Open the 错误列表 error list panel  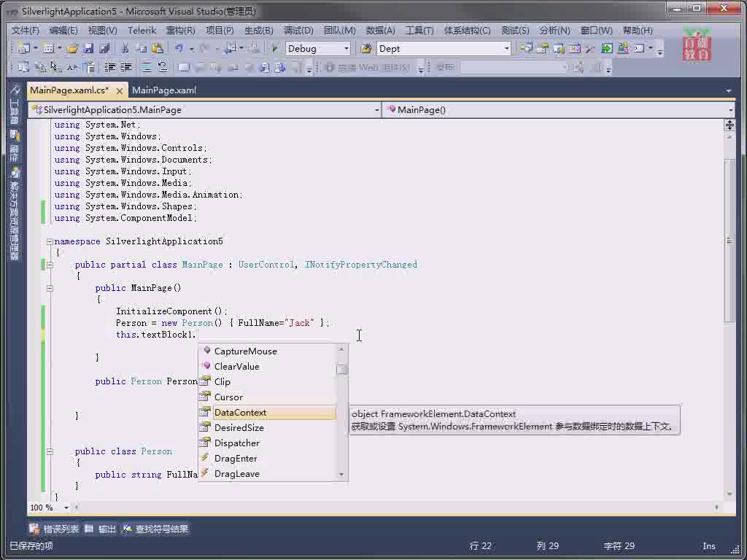click(x=54, y=529)
